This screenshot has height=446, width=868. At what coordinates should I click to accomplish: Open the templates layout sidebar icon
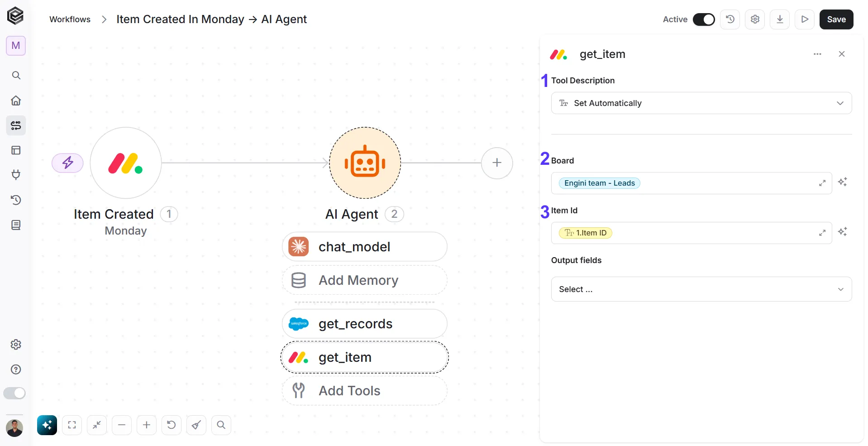pyautogui.click(x=16, y=150)
